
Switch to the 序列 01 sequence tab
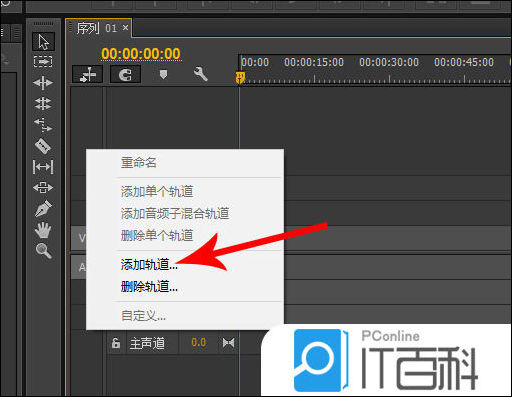point(97,28)
